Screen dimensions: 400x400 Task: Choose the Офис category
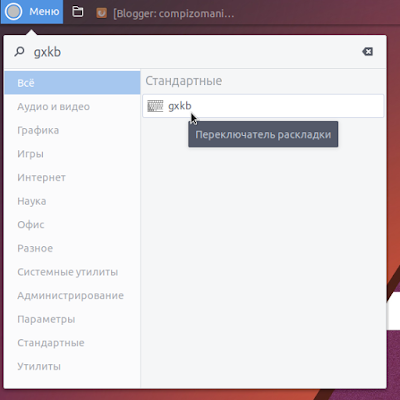(72, 225)
